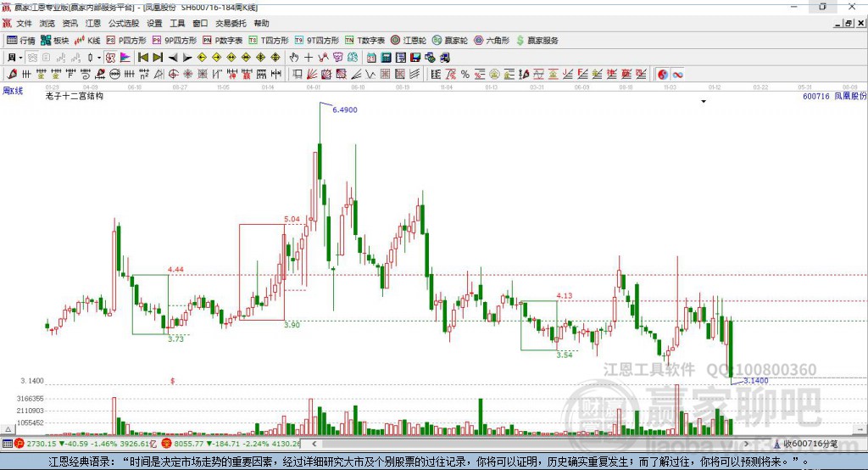
Task: Open the calculator icon
Action: pyautogui.click(x=386, y=58)
